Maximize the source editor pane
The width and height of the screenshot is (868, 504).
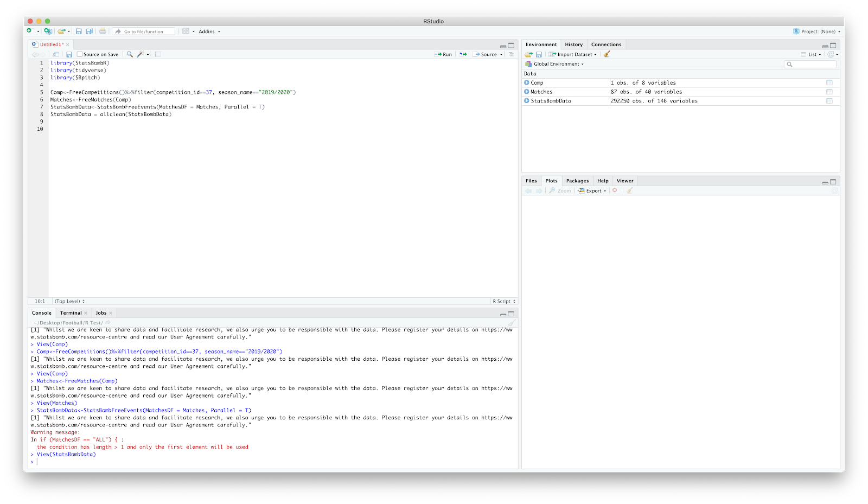point(511,46)
